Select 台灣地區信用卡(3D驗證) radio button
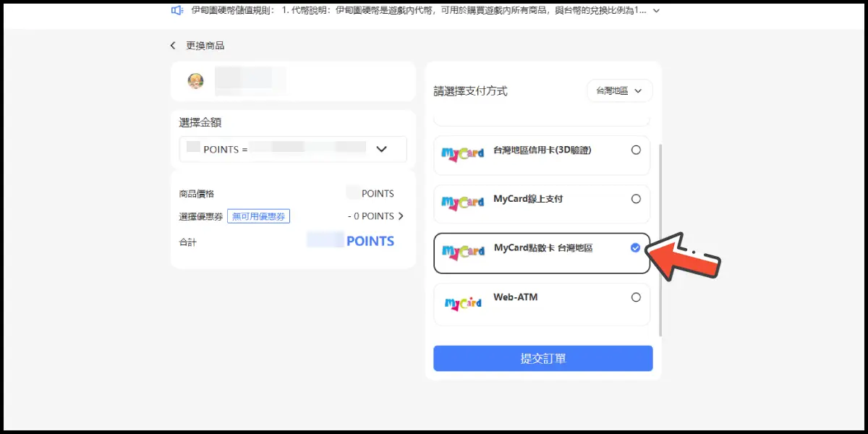This screenshot has width=868, height=434. click(636, 150)
